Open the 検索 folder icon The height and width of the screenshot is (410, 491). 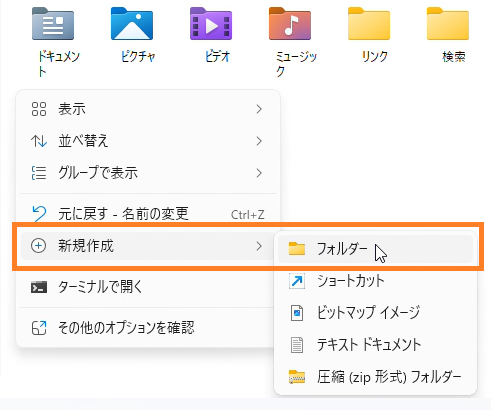tap(448, 24)
